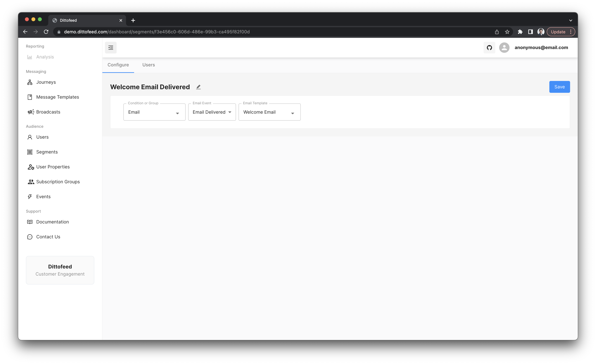The image size is (596, 364).
Task: Click the Users person icon in sidebar
Action: click(x=30, y=137)
